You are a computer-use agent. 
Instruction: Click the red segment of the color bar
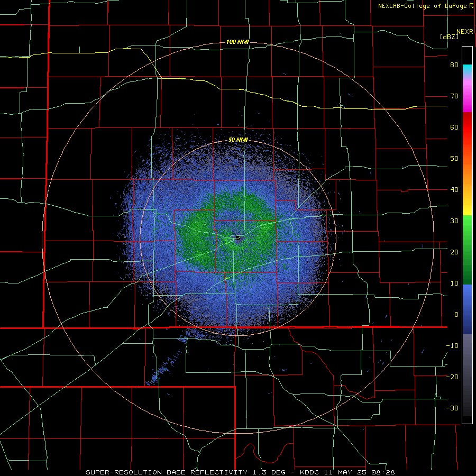click(467, 127)
